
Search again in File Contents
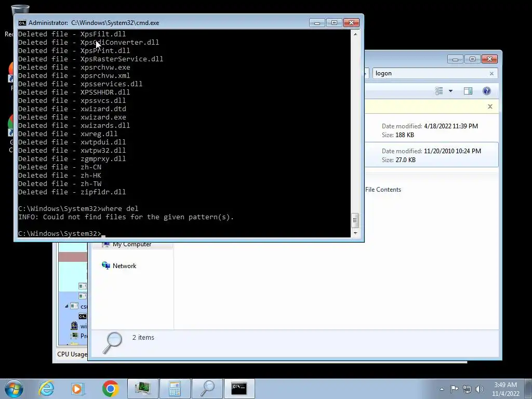[383, 190]
